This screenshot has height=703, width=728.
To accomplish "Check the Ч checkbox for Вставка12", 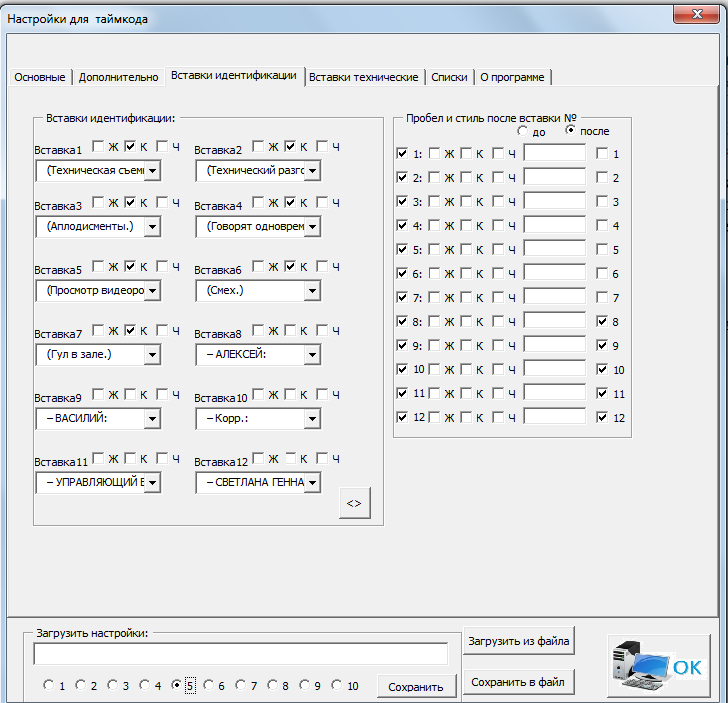I will [322, 459].
